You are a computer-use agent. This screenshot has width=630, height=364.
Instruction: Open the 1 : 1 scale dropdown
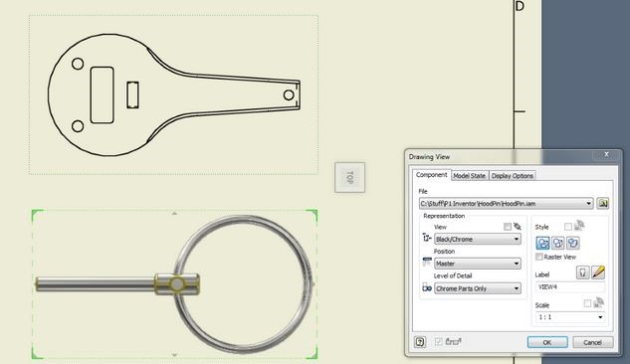coord(600,317)
